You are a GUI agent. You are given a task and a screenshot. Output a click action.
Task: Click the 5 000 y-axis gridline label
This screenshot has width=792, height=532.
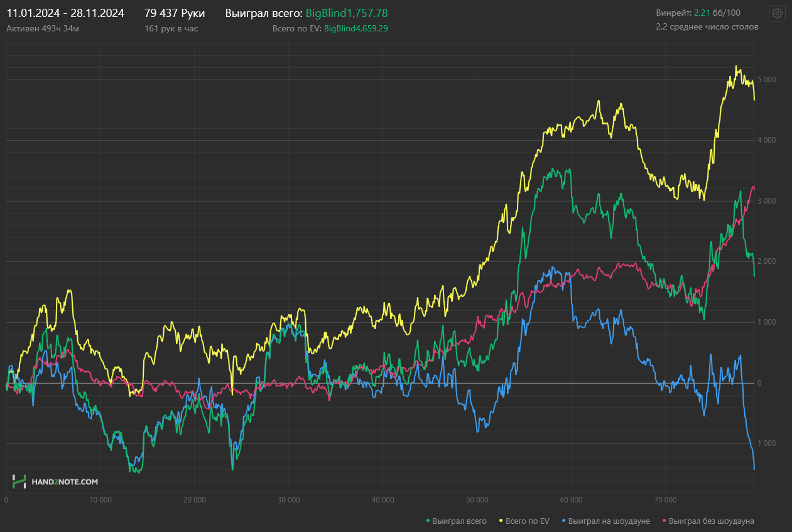(x=766, y=80)
